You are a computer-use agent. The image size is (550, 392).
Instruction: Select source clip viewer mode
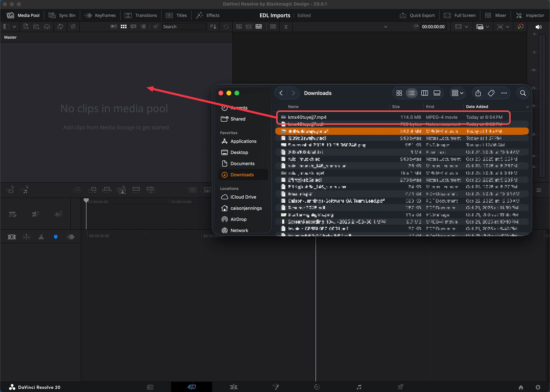(239, 26)
